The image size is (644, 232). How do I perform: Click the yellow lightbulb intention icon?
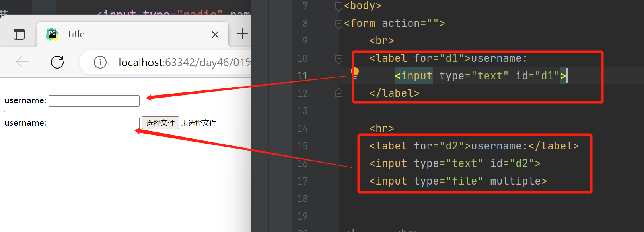[355, 72]
